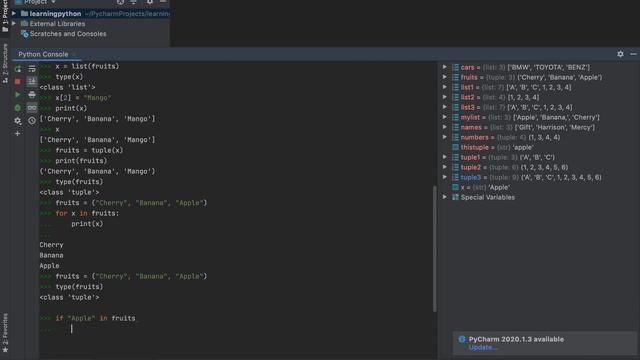Image resolution: width=640 pixels, height=360 pixels.
Task: Hide the Python Console panel
Action: pos(633,54)
